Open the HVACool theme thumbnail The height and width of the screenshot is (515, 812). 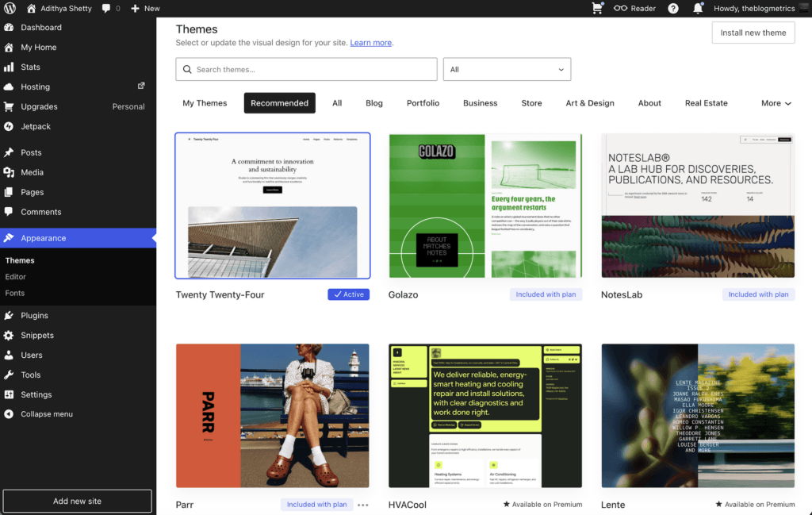click(485, 416)
